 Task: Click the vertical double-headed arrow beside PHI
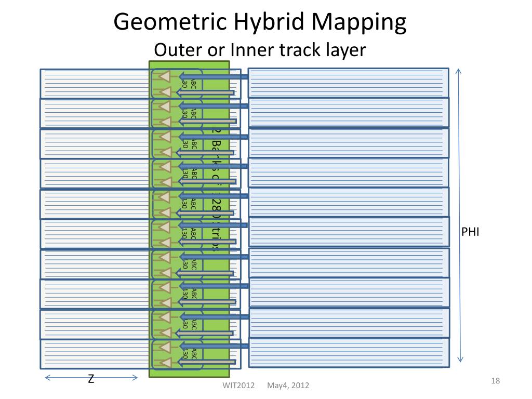pyautogui.click(x=459, y=216)
